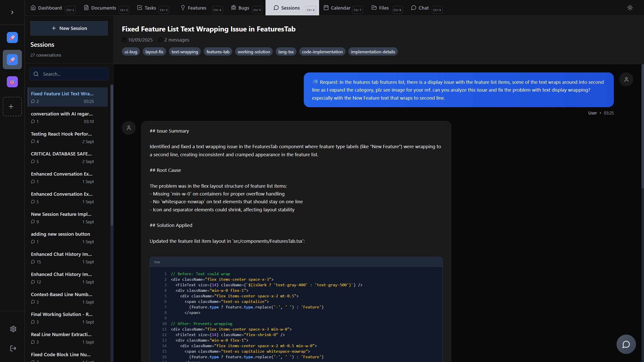Image resolution: width=644 pixels, height=362 pixels.
Task: Select the 'text-wrapping' tag chip
Action: coord(185,52)
